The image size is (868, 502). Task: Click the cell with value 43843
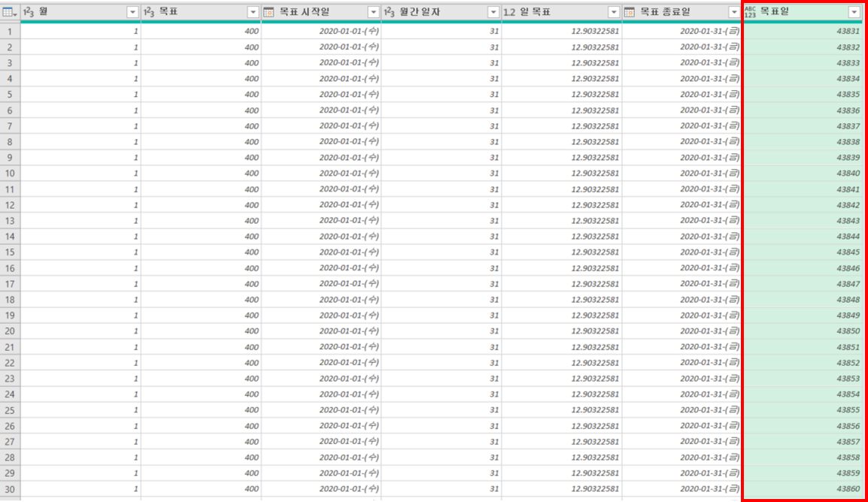click(802, 221)
